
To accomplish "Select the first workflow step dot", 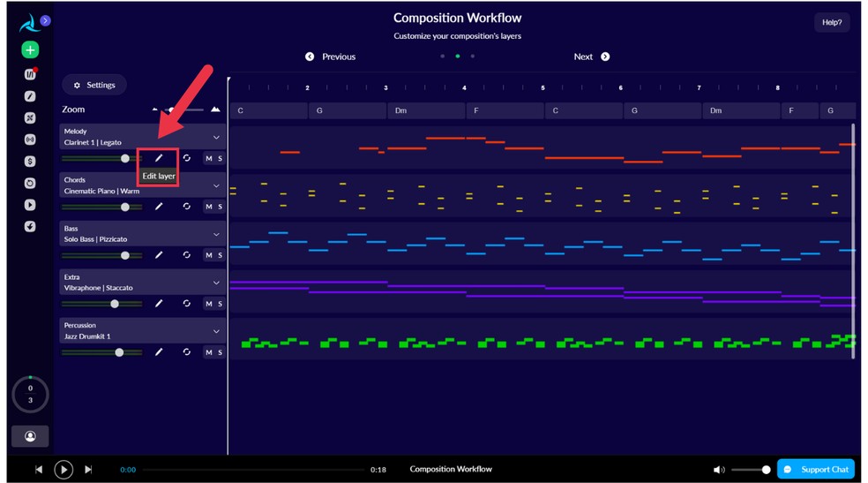I will tap(442, 56).
